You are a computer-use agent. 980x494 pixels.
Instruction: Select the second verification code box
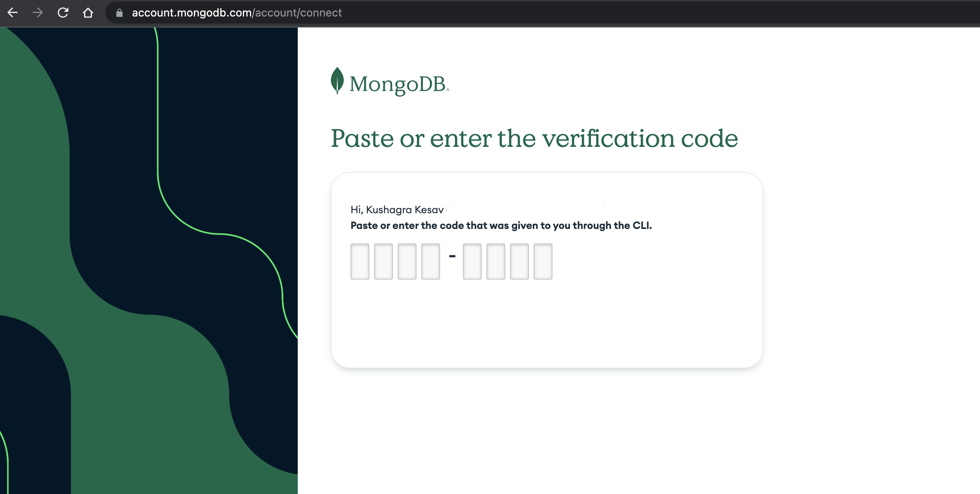[x=383, y=262]
